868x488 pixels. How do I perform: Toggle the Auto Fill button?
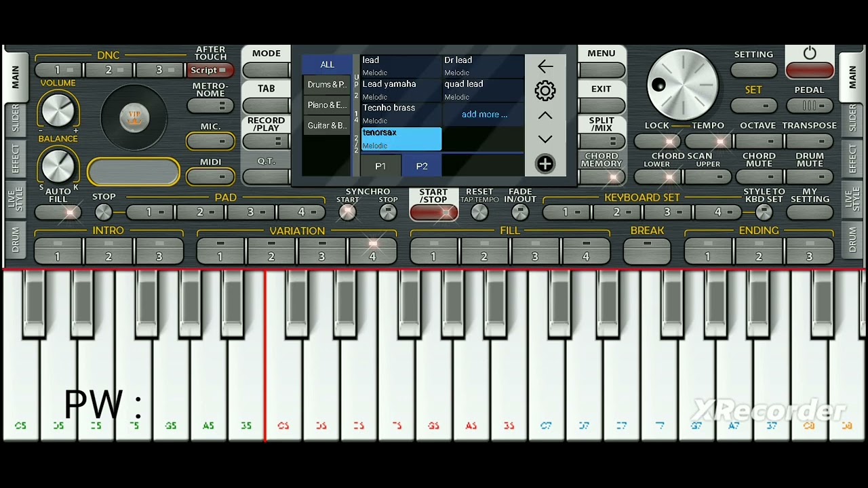(58, 212)
